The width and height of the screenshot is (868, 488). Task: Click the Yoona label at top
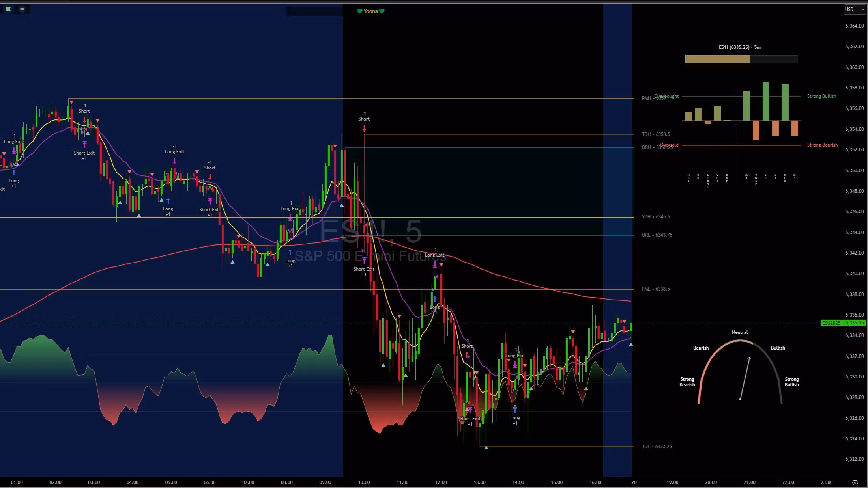(x=370, y=11)
